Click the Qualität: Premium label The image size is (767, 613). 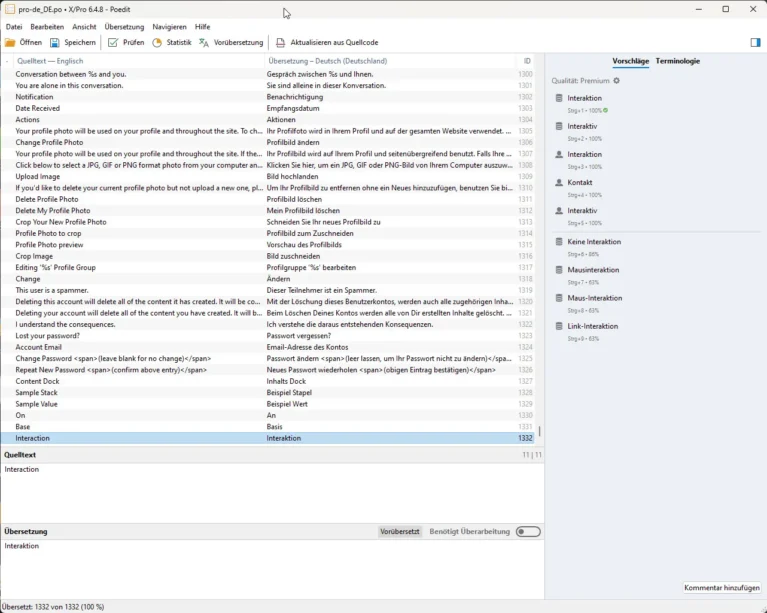pyautogui.click(x=580, y=81)
